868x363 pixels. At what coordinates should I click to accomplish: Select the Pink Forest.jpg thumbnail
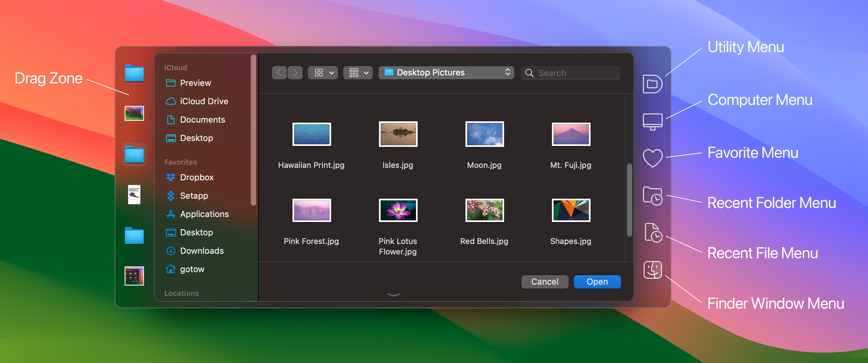coord(312,210)
